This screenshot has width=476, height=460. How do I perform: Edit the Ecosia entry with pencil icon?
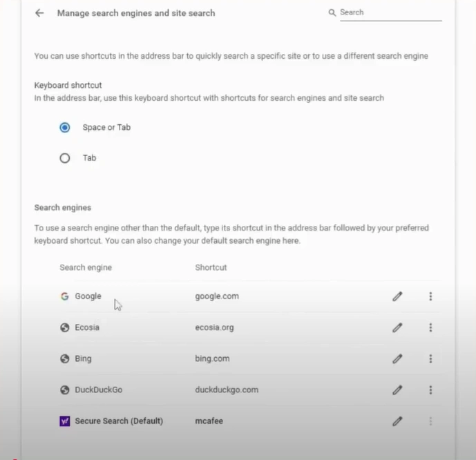(397, 327)
